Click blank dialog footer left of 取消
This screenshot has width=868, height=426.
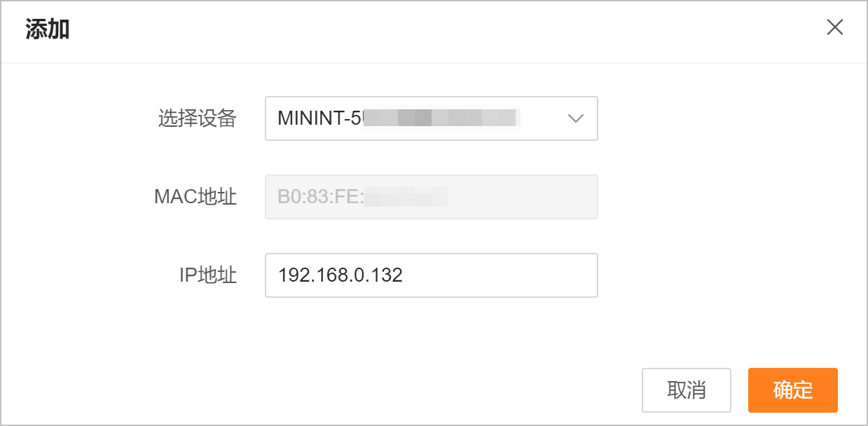coord(350,390)
